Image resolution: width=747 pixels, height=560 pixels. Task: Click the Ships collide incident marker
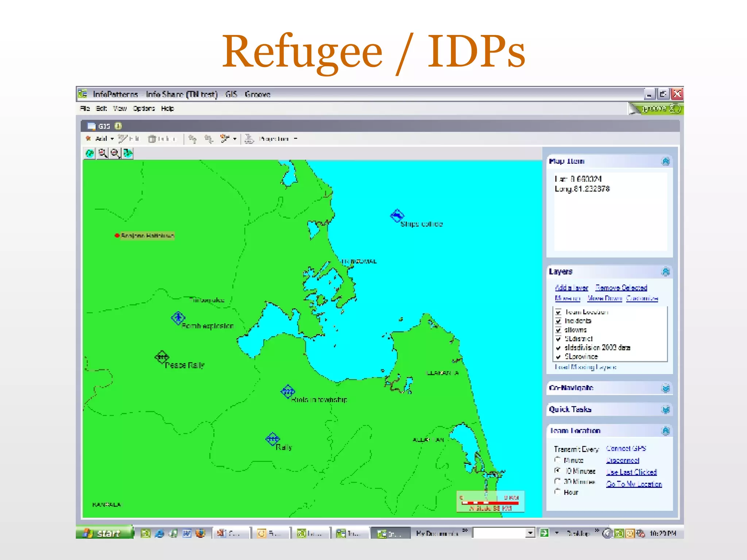[x=397, y=216]
